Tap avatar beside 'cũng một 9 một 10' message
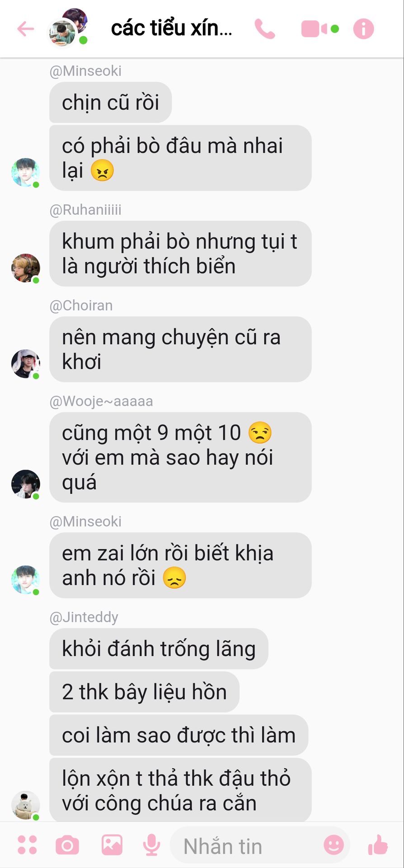The width and height of the screenshot is (404, 868). point(25,484)
